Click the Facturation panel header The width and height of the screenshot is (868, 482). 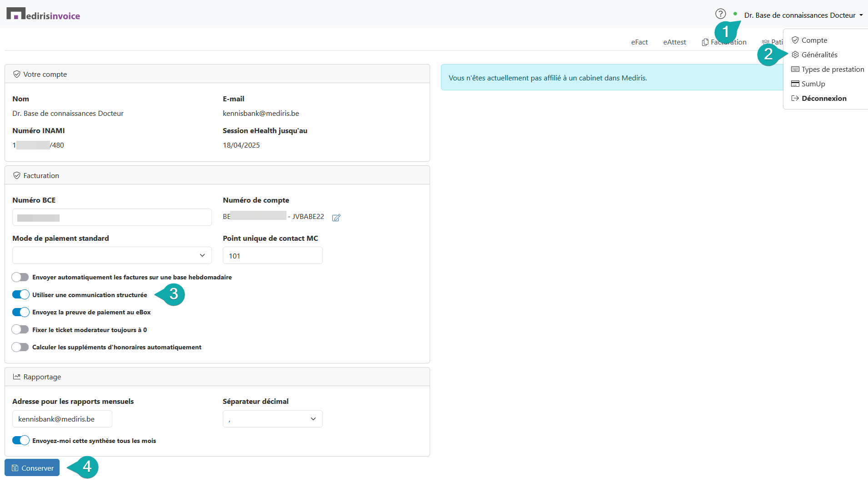click(217, 175)
